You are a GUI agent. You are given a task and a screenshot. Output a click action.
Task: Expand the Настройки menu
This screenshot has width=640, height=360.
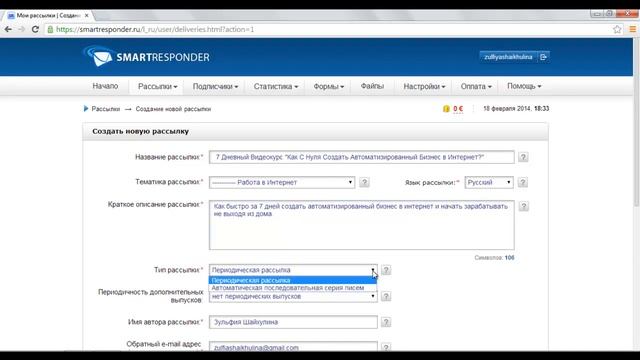pos(424,87)
